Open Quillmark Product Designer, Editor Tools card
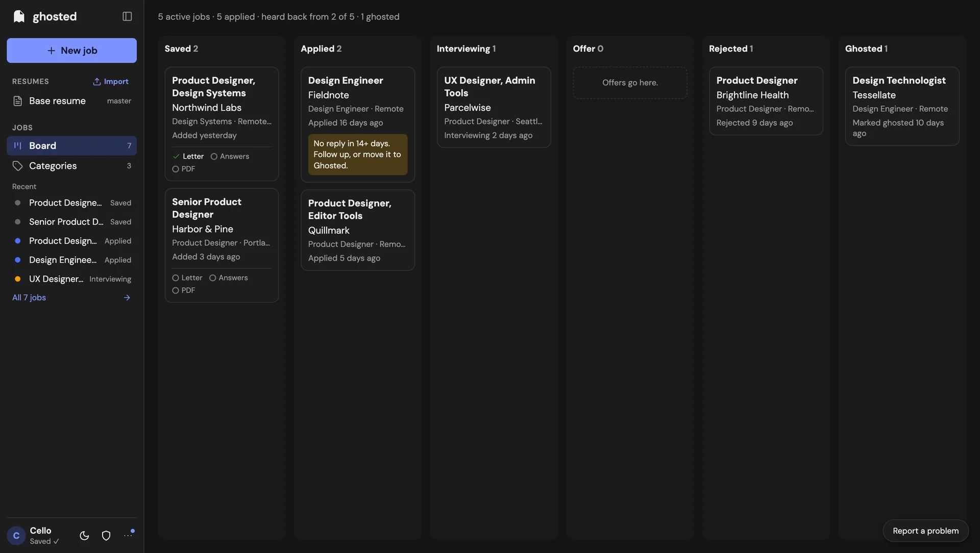The height and width of the screenshot is (553, 980). click(358, 230)
